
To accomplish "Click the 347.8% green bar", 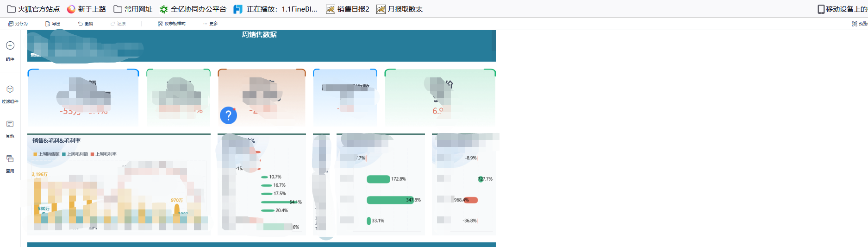I will [x=390, y=200].
